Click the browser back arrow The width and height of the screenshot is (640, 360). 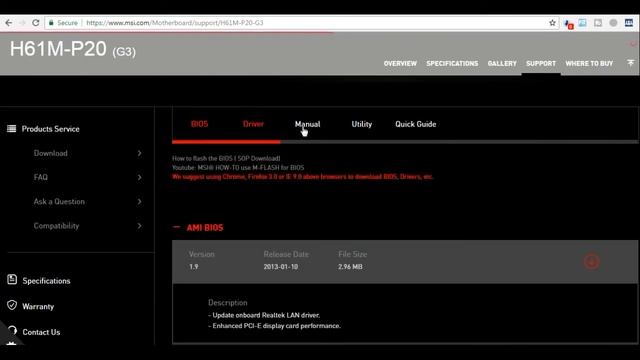[9, 23]
